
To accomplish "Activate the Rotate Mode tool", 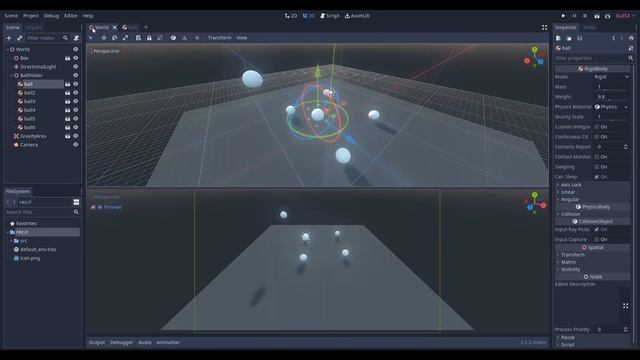I will click(115, 38).
